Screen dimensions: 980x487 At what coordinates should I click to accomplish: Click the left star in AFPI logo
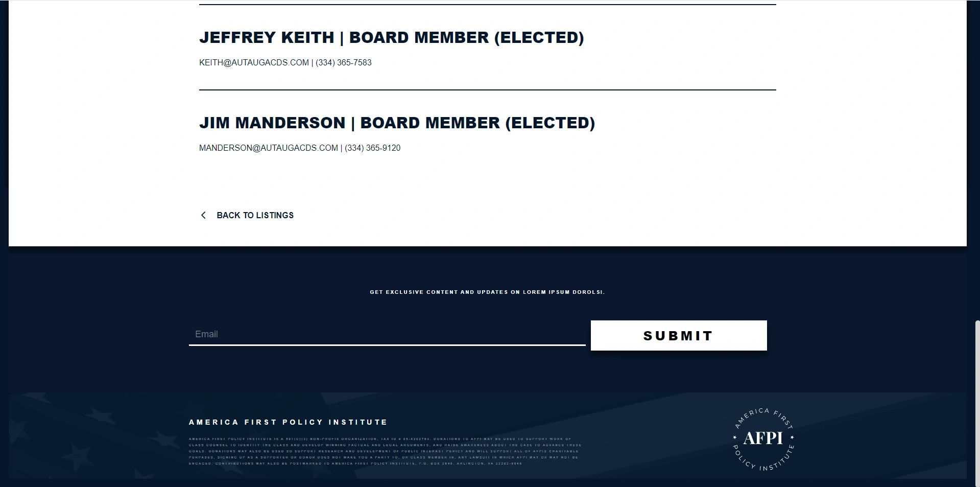coord(734,437)
